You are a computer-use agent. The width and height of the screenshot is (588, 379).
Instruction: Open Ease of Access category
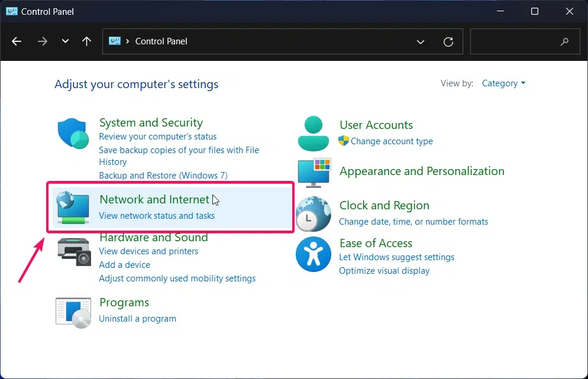click(376, 243)
